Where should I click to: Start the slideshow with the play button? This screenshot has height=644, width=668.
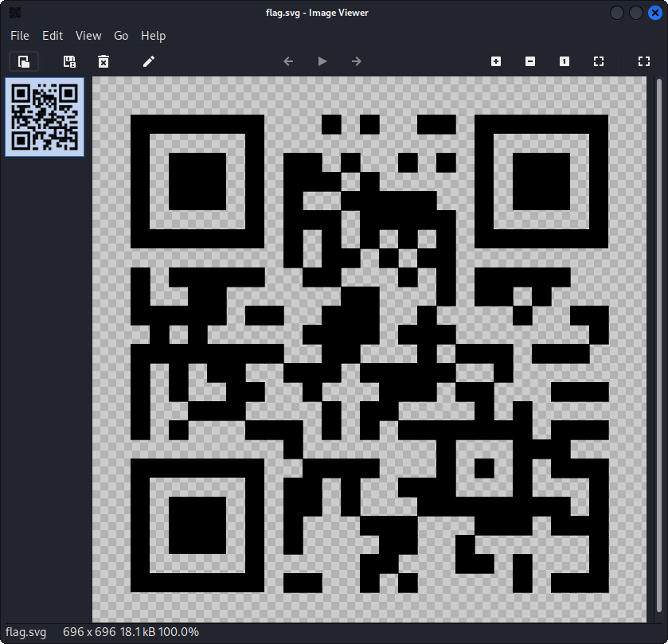[322, 61]
